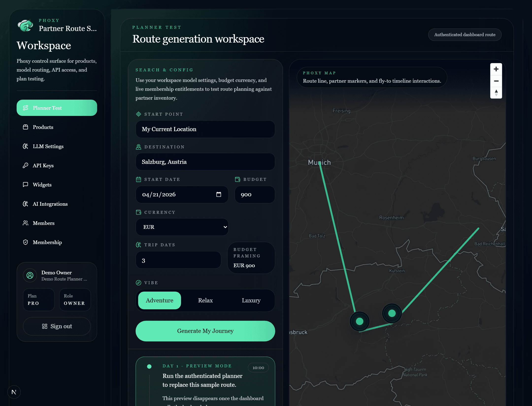
Task: Click the Kufstein label on map
Action: [397, 271]
